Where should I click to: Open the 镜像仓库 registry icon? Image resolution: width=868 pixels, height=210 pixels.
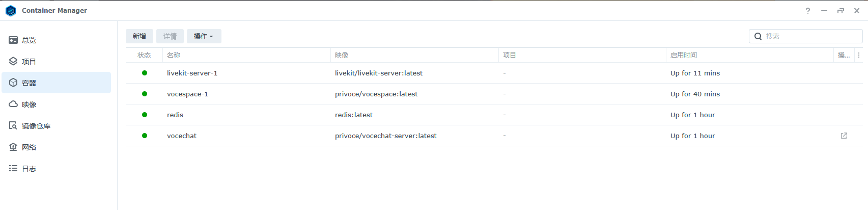(x=13, y=126)
